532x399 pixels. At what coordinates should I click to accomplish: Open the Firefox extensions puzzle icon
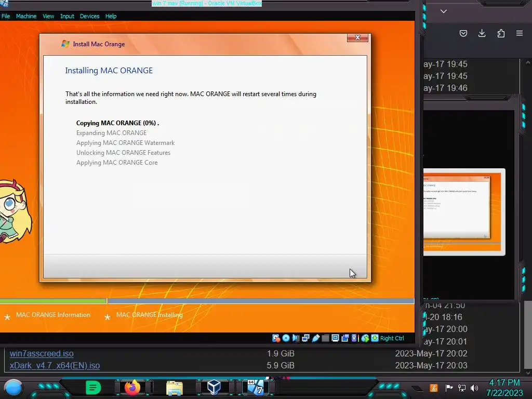(x=501, y=33)
